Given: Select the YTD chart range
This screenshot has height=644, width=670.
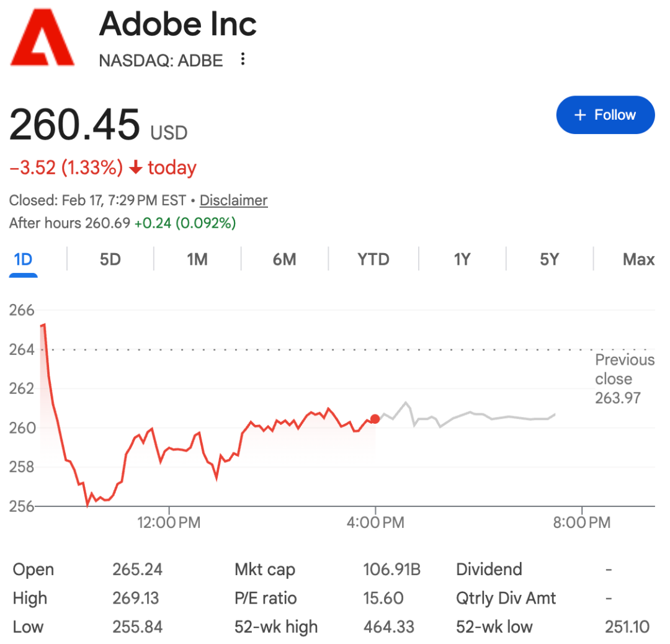Looking at the screenshot, I should tap(373, 259).
